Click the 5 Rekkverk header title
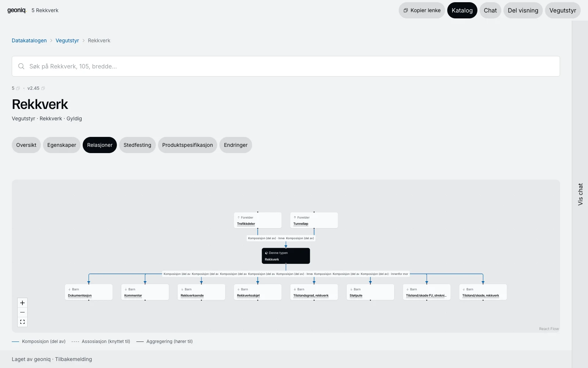 click(x=45, y=10)
